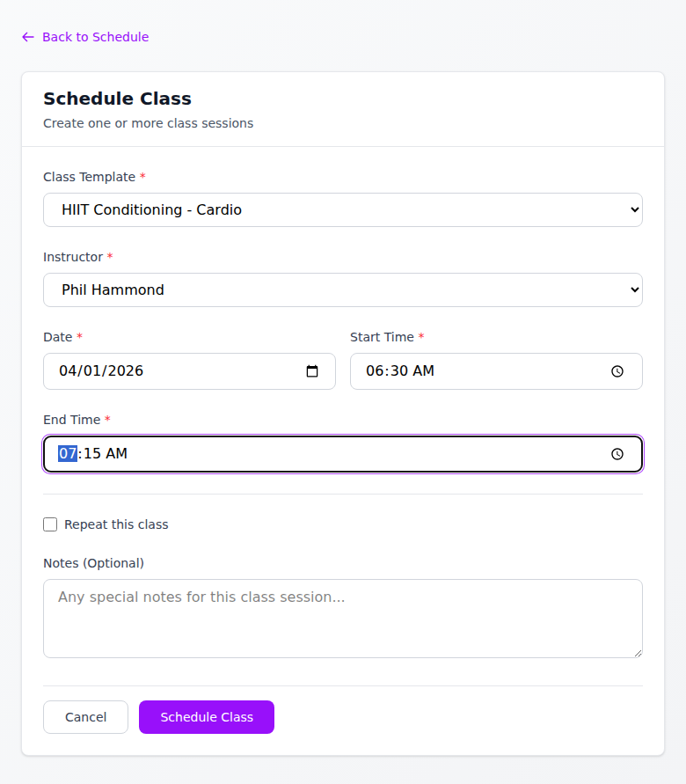This screenshot has width=686, height=784.
Task: Click the back arrow icon
Action: [27, 37]
